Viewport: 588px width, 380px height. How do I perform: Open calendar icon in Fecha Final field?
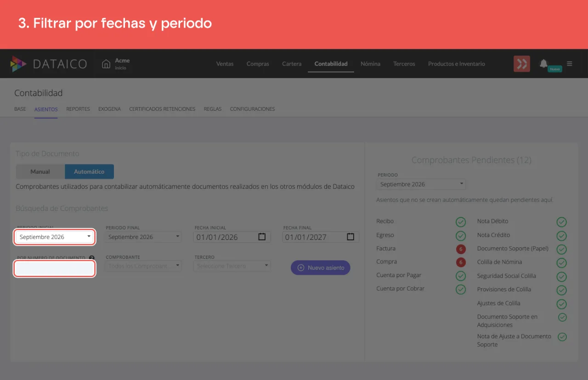tap(351, 237)
